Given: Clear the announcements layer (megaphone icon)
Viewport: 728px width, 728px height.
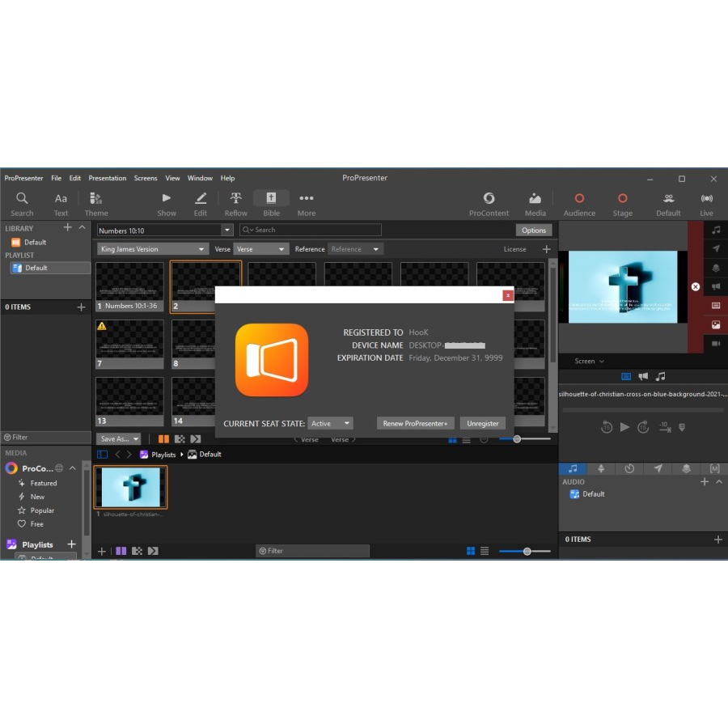Looking at the screenshot, I should (x=716, y=286).
